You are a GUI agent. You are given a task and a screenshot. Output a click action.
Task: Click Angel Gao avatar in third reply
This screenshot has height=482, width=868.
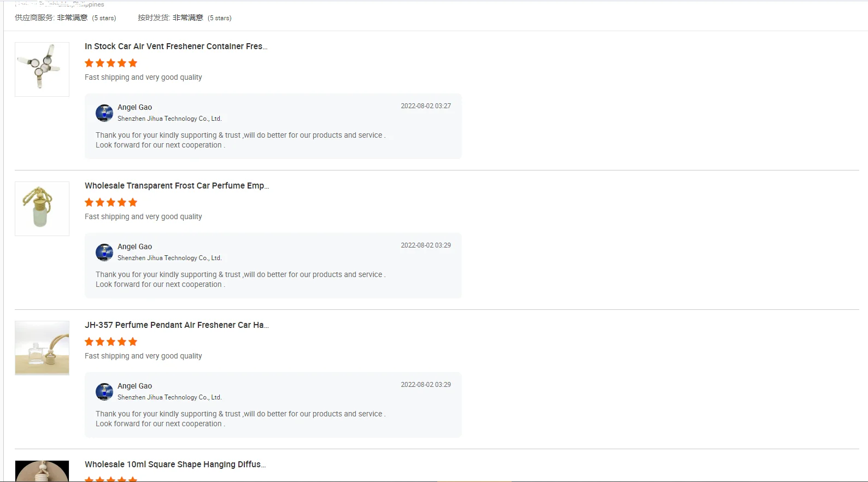pyautogui.click(x=104, y=392)
